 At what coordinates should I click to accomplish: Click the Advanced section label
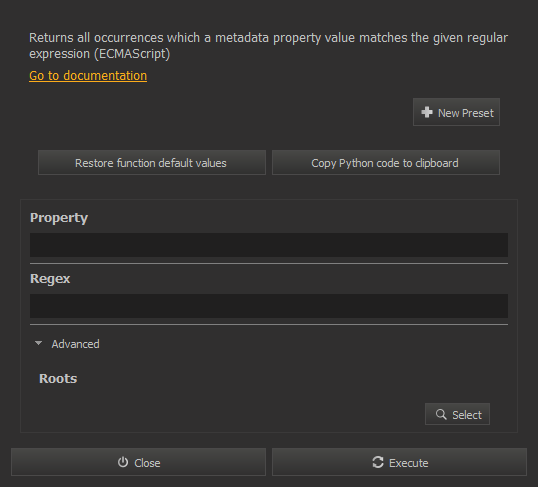(75, 344)
